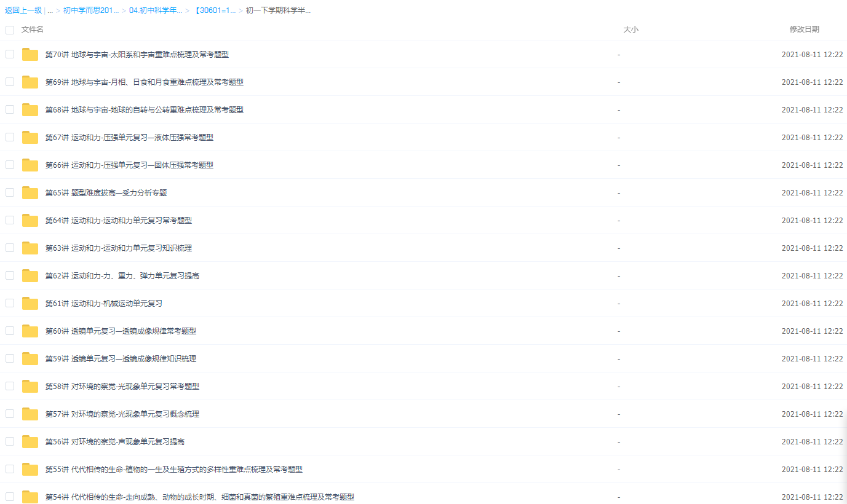This screenshot has width=847, height=504.
Task: Open folder icon for 第56讲 声现象单元复习提高
Action: point(30,442)
